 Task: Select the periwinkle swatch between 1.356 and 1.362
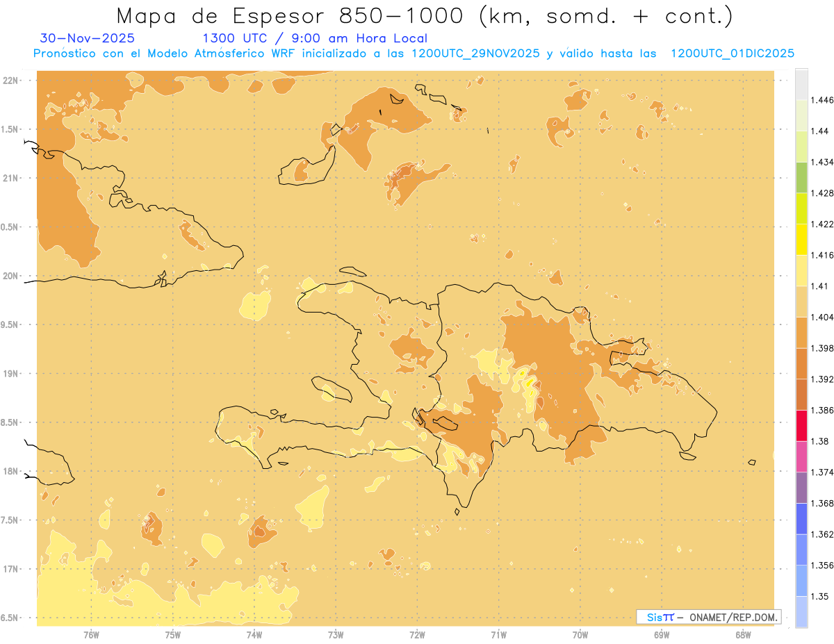(801, 550)
